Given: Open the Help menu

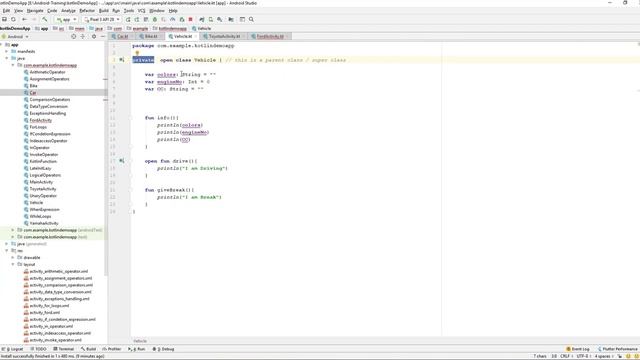Looking at the screenshot, I should (173, 11).
